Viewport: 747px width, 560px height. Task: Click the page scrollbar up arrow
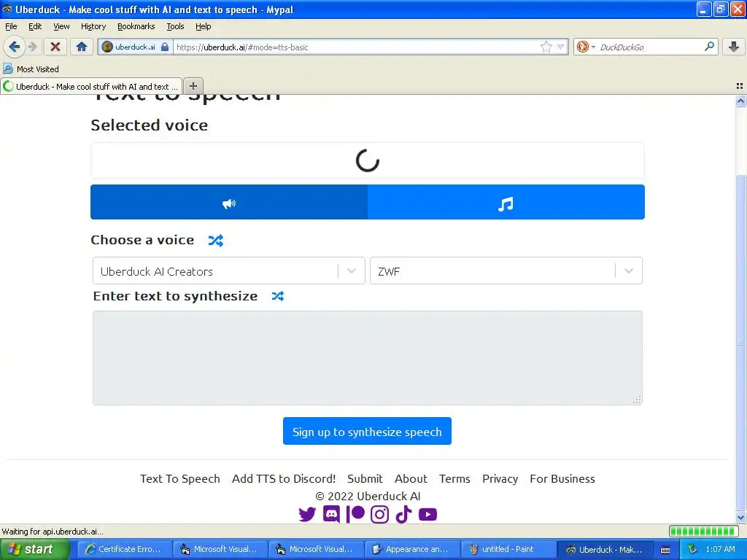740,101
